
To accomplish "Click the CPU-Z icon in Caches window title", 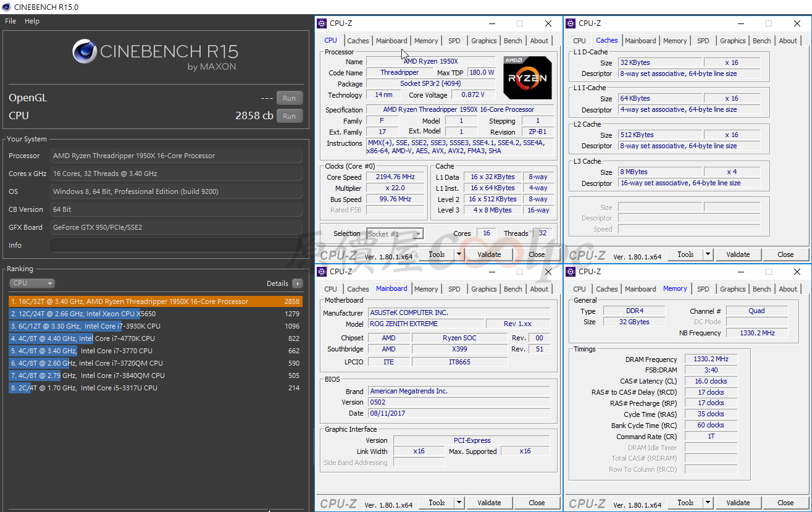I will [x=571, y=23].
